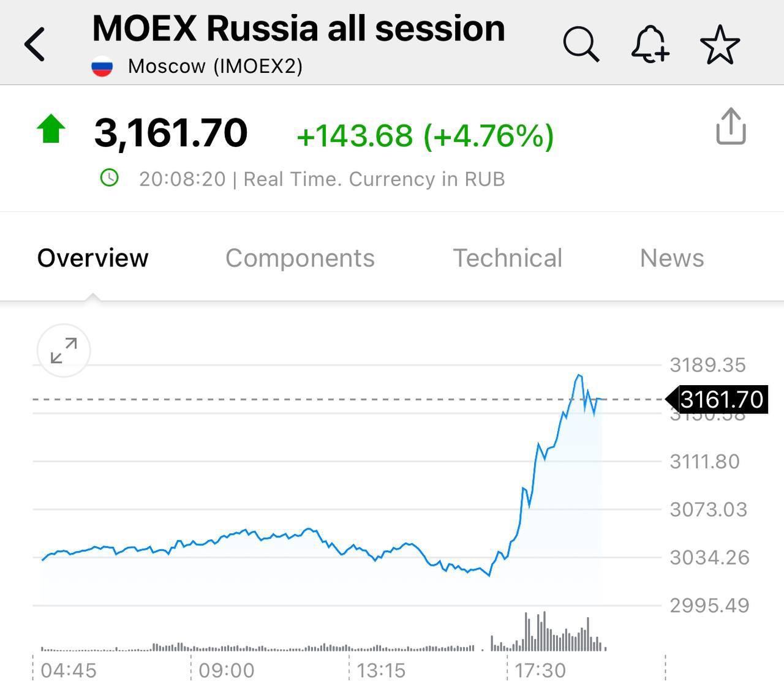The height and width of the screenshot is (698, 784).
Task: Tap the Russian flag icon
Action: (x=102, y=66)
